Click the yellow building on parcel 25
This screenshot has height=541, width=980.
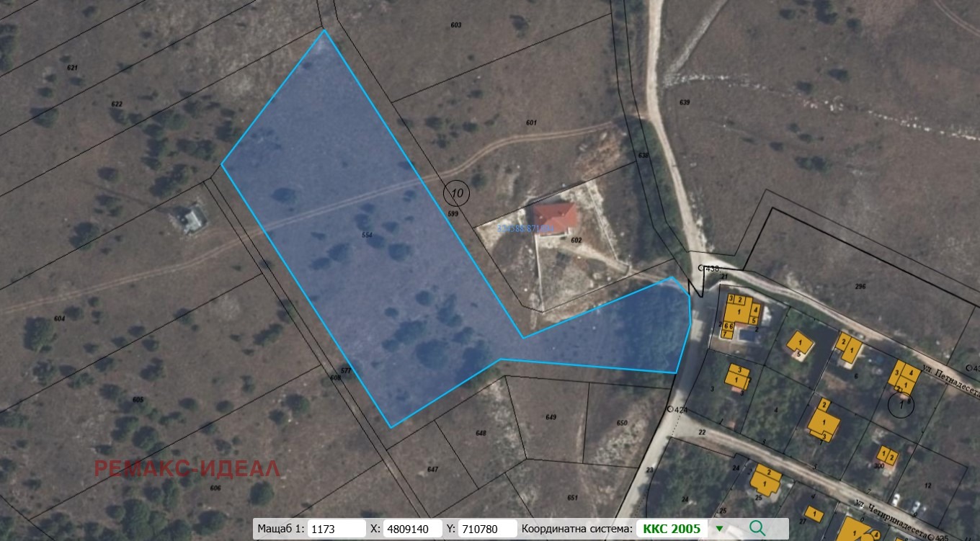[766, 479]
